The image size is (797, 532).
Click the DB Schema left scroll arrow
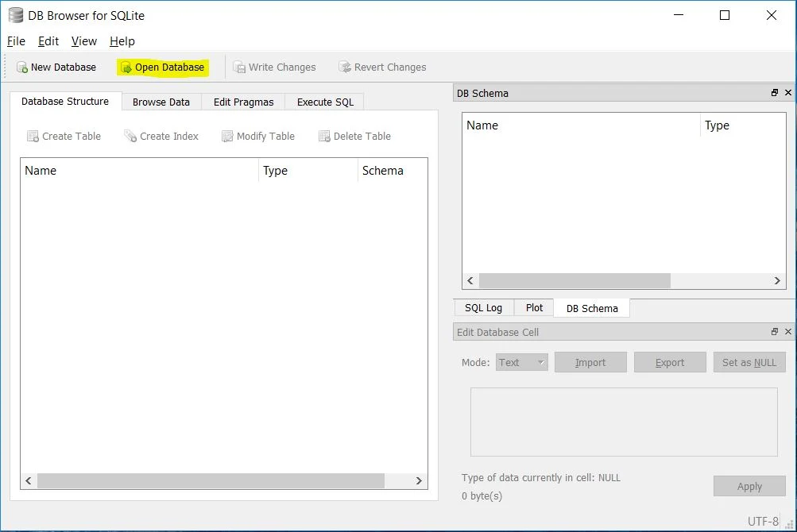(470, 280)
